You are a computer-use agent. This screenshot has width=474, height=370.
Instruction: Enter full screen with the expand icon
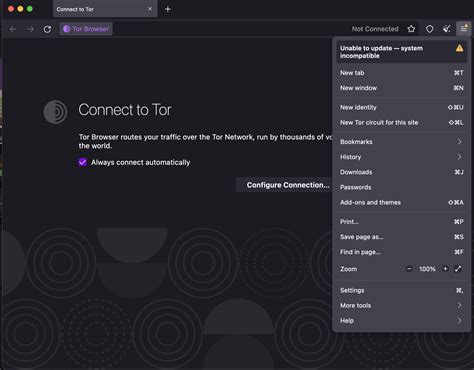[458, 269]
